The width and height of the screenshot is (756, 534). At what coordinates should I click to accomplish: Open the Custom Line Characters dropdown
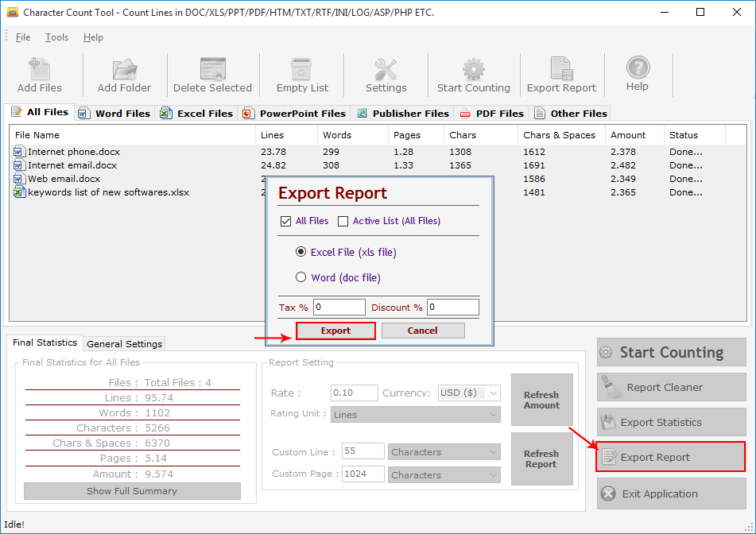[x=444, y=451]
